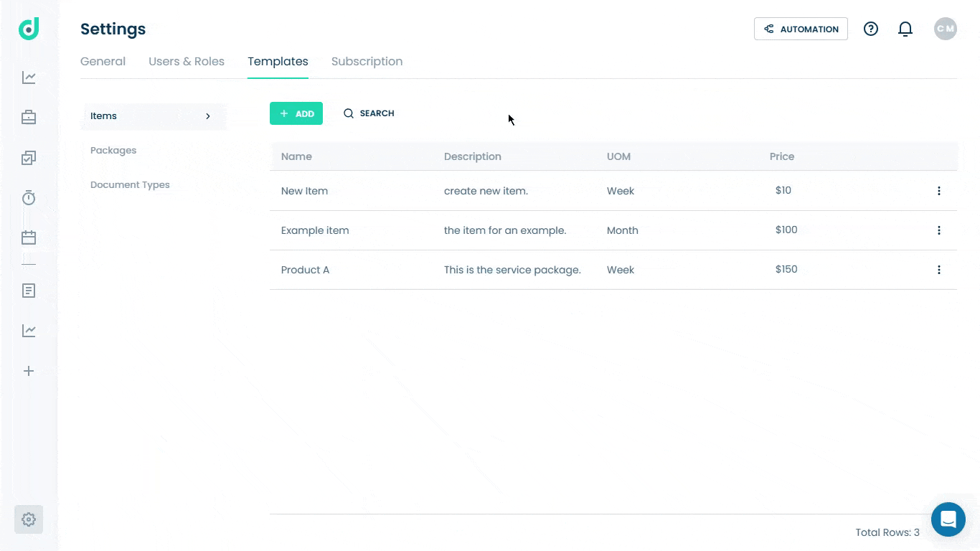Open options menu for New Item row
Screen dimensions: 980x551
[939, 191]
